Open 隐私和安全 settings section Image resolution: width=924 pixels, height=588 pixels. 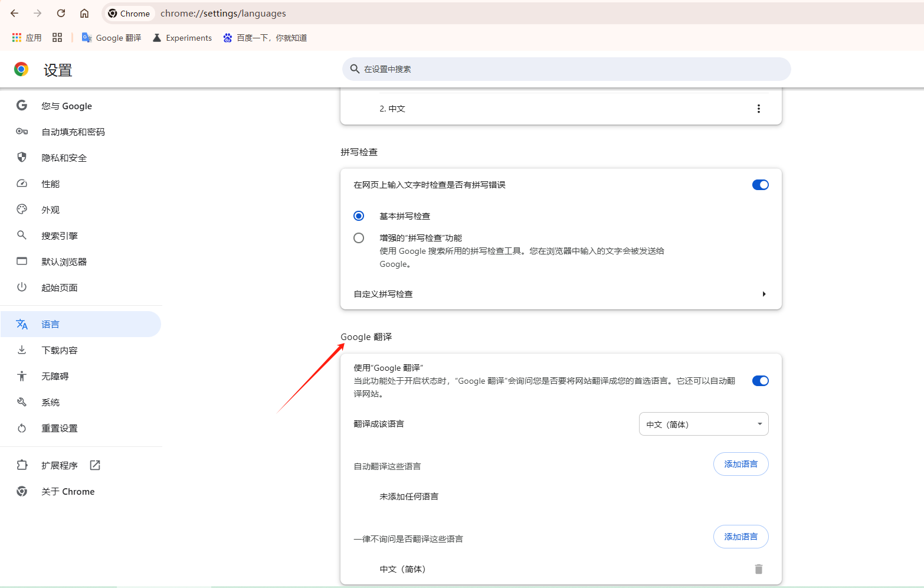81,158
